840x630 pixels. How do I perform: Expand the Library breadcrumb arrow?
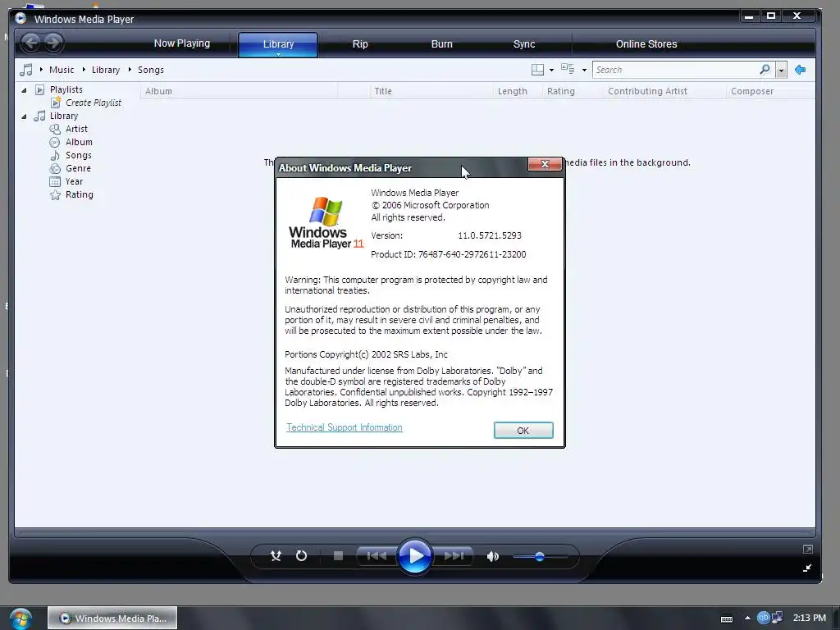click(84, 70)
